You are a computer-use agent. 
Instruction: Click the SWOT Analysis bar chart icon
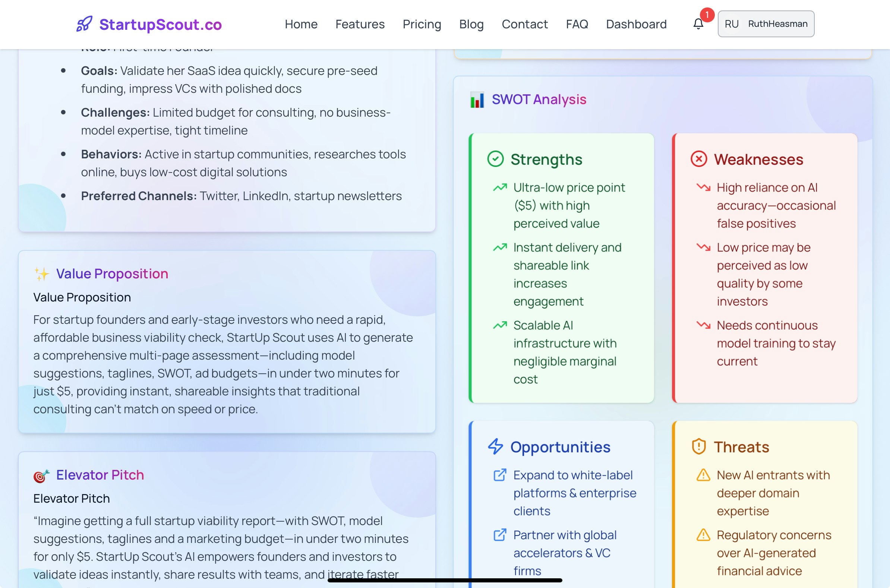(x=477, y=100)
